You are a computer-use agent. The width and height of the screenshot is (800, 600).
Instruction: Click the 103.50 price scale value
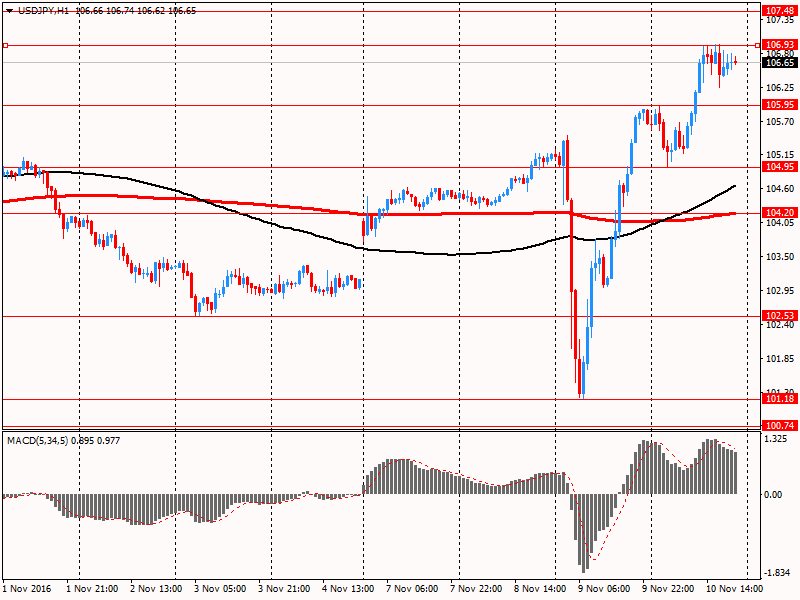(780, 257)
